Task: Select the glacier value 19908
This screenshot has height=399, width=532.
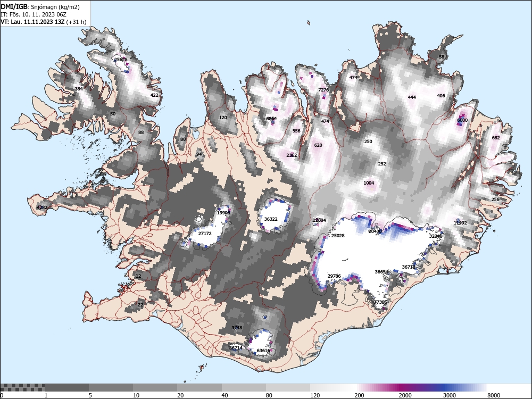Action: 223,213
